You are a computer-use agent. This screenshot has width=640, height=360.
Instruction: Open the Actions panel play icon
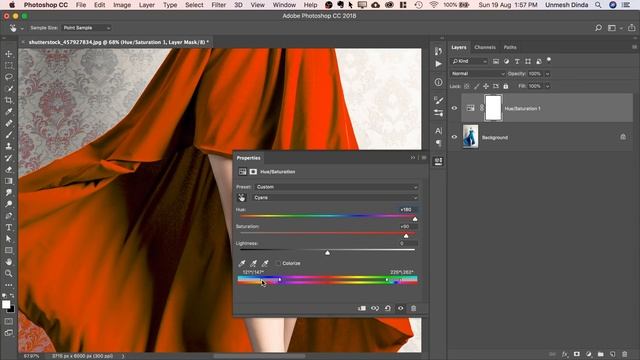tap(438, 64)
